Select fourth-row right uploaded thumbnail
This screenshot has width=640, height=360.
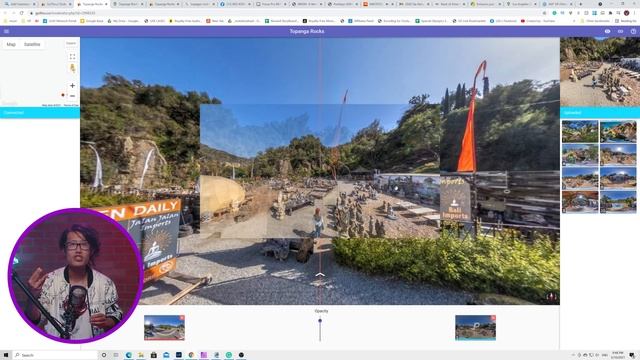click(x=618, y=202)
